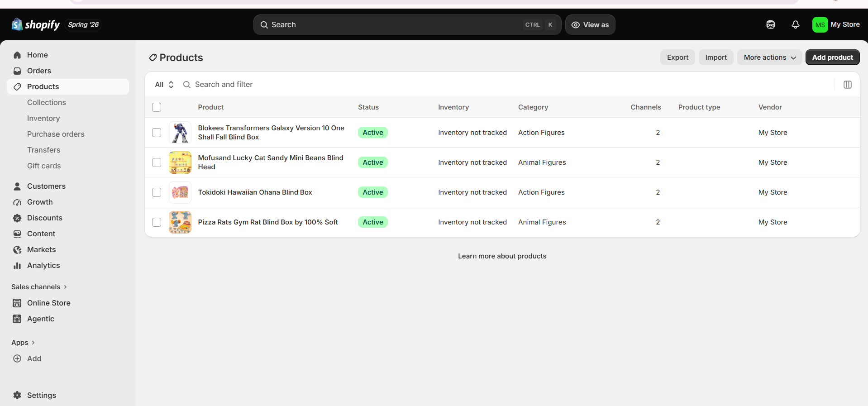
Task: Click the Products tag icon in sidebar
Action: [17, 86]
